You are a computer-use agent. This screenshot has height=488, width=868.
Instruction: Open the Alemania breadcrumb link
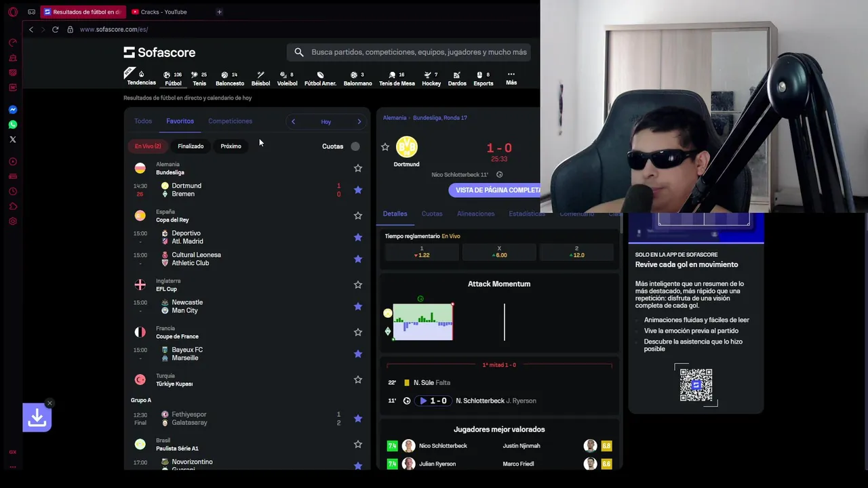tap(395, 118)
